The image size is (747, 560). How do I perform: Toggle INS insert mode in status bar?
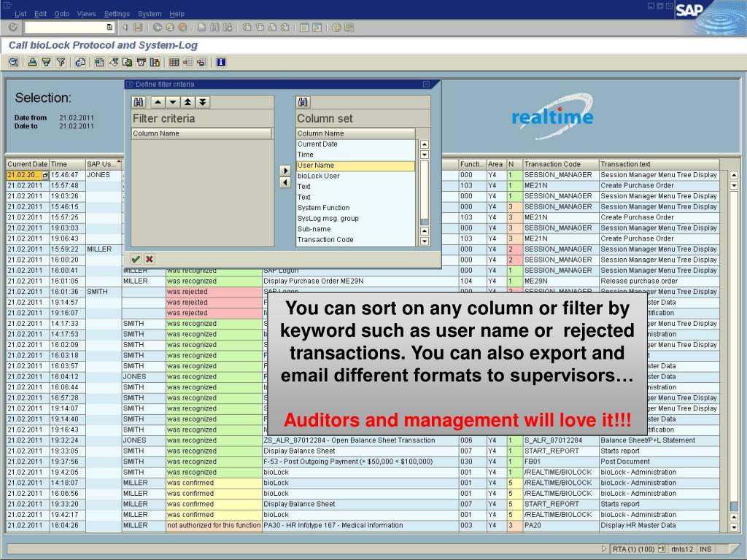point(705,549)
